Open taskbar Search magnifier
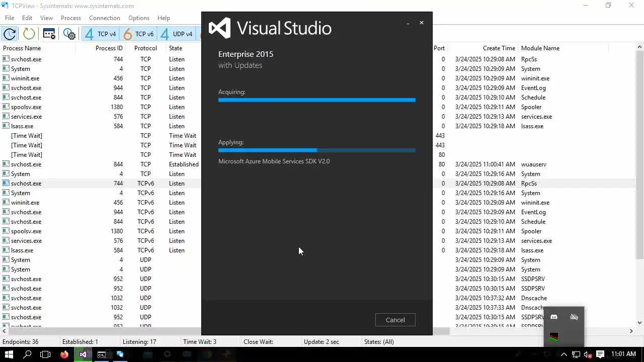 27,354
